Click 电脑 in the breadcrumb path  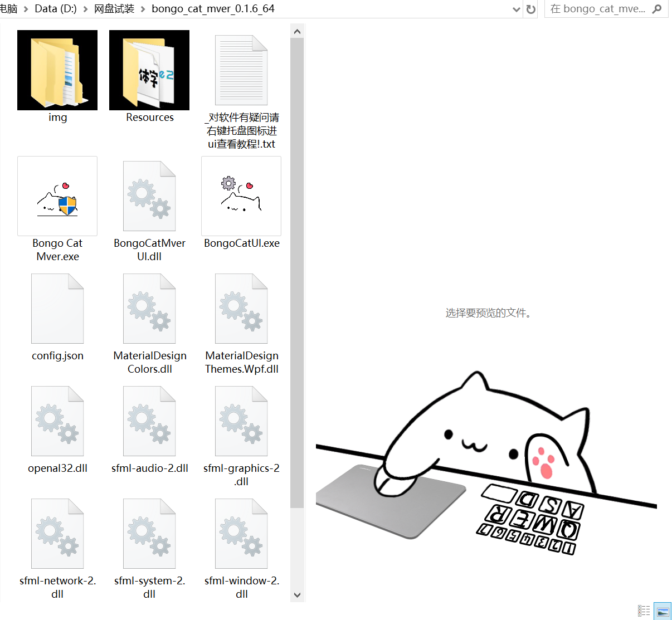tap(9, 9)
